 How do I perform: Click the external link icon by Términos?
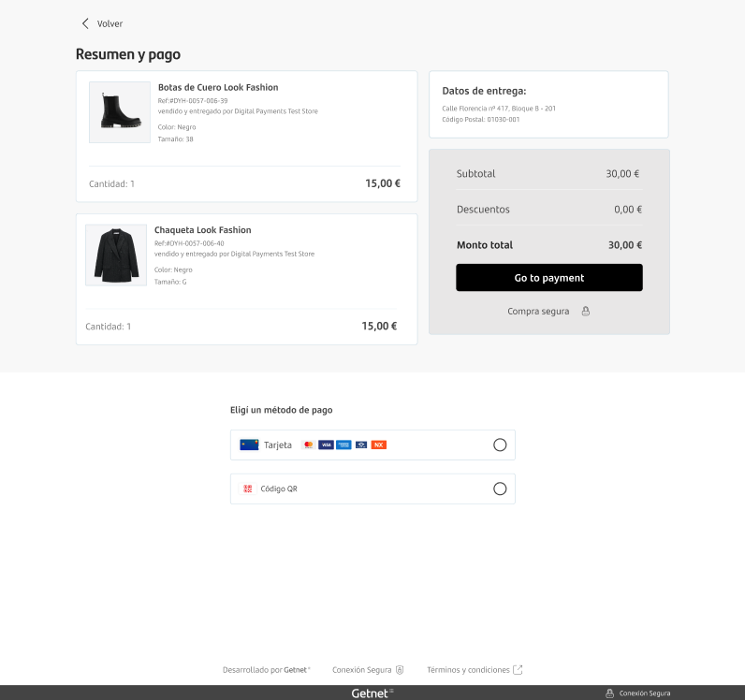pyautogui.click(x=518, y=670)
